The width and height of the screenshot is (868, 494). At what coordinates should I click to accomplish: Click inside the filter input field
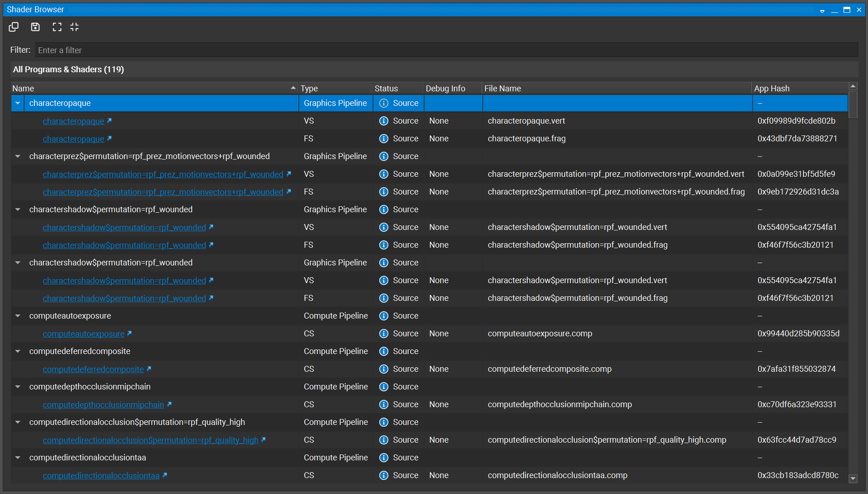(227, 50)
